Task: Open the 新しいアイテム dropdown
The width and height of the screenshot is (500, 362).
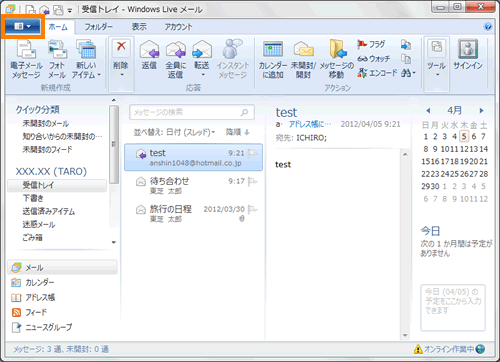Action: pos(86,59)
